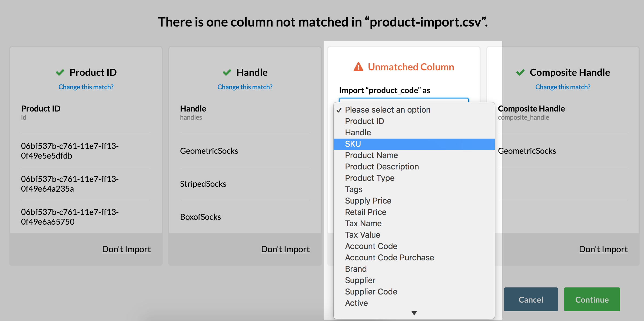Open the product_code import select box
Viewport: 644px width, 321px height.
click(x=403, y=100)
